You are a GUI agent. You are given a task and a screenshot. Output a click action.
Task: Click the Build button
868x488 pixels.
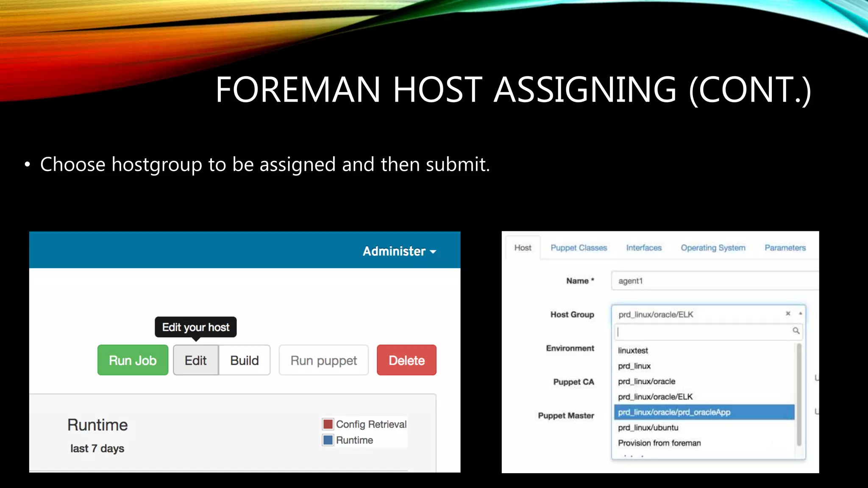point(245,360)
